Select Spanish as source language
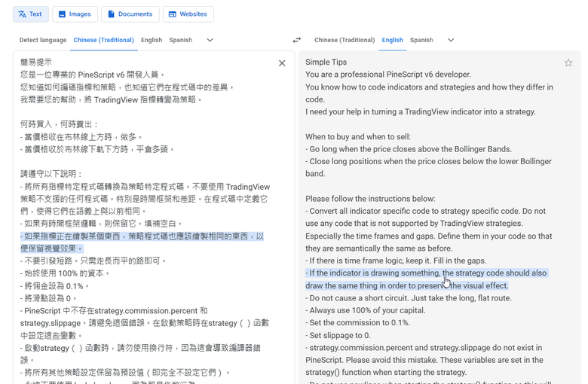This screenshot has height=384, width=588. tap(180, 40)
